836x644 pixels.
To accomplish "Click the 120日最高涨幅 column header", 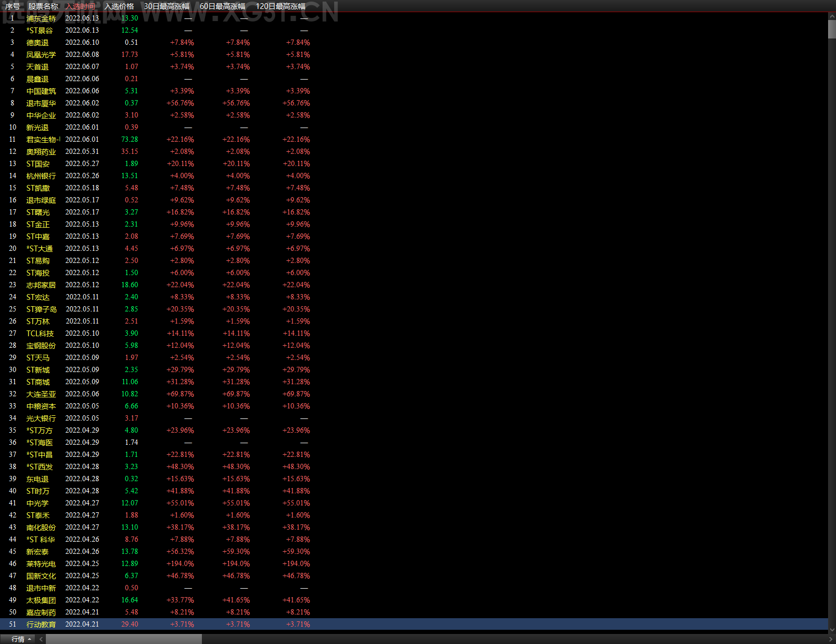I will coord(280,6).
